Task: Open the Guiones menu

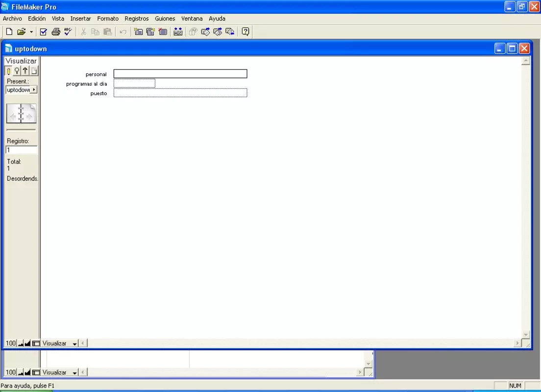Action: pos(165,19)
